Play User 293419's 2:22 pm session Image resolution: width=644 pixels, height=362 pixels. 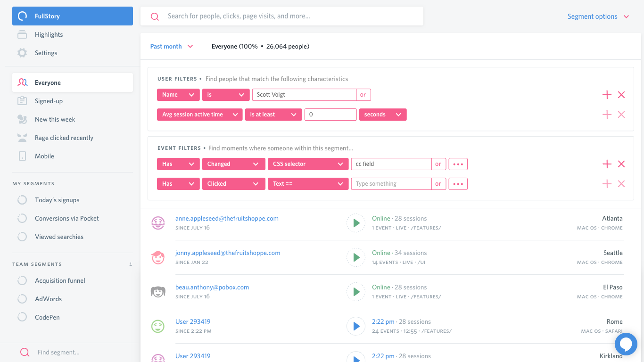click(x=356, y=326)
